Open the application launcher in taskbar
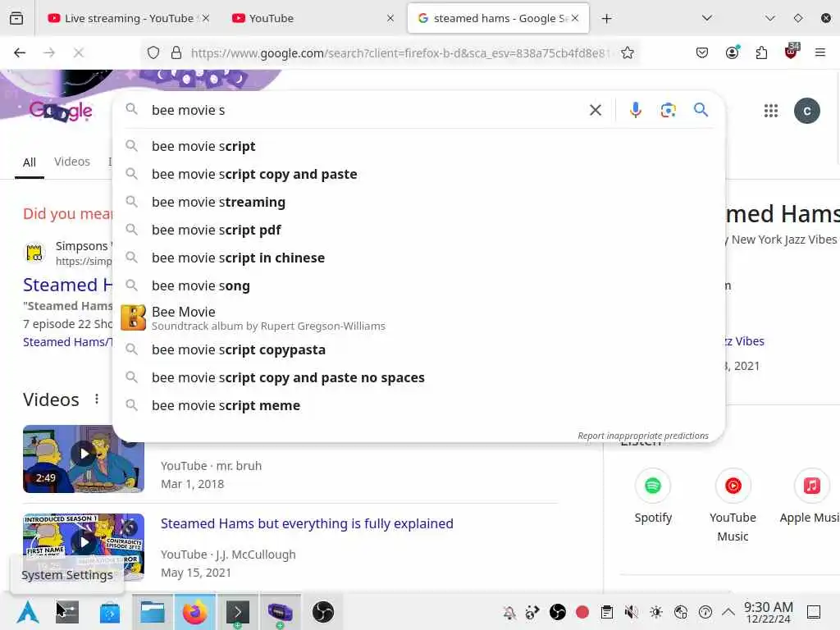Screen dimensions: 840x630 28,612
